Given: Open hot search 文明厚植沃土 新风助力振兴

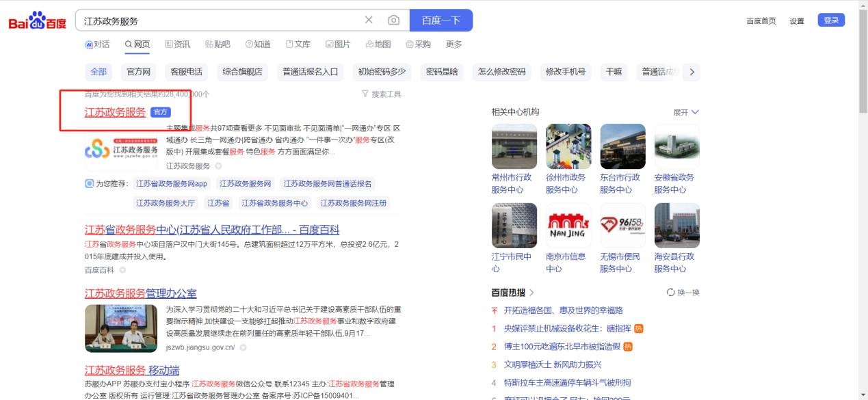Looking at the screenshot, I should pyautogui.click(x=553, y=365).
